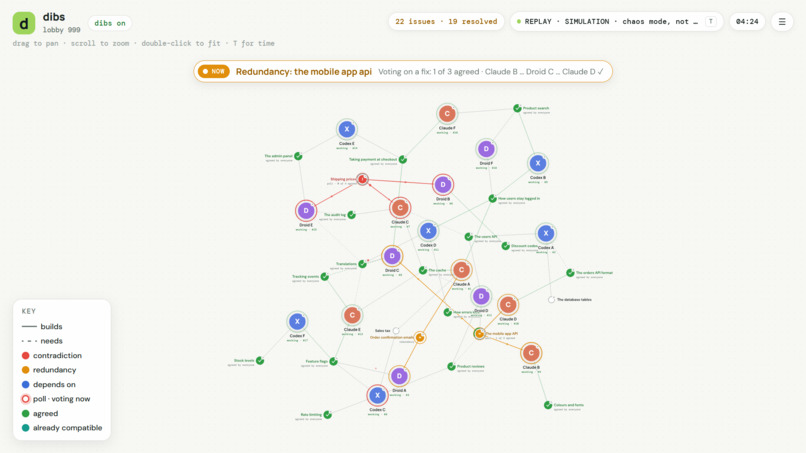Click the orders API format checkmark

point(570,273)
